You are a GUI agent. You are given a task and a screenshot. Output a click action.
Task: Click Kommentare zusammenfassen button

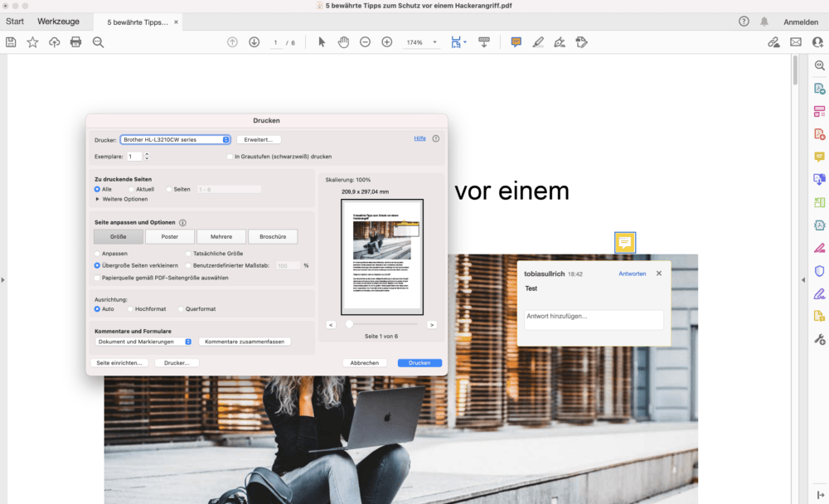[x=245, y=342]
